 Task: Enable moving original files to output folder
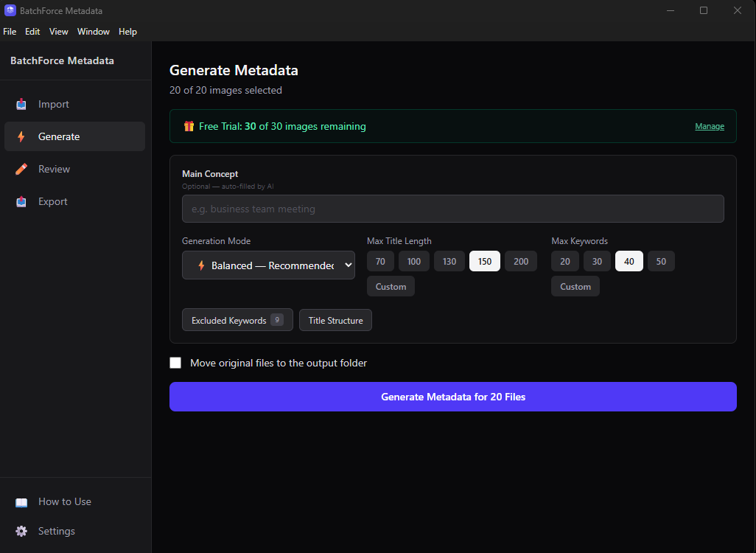click(x=175, y=363)
